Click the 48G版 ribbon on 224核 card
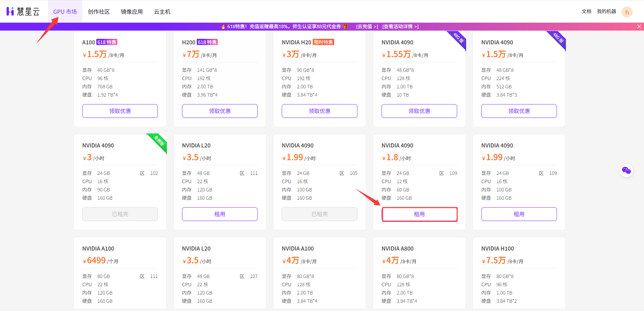The image size is (644, 311). tap(558, 39)
